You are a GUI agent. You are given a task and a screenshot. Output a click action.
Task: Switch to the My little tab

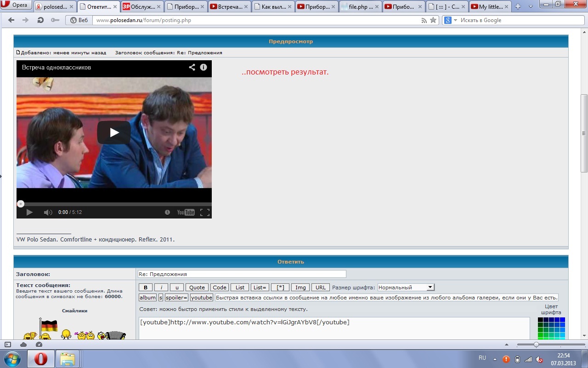(490, 7)
